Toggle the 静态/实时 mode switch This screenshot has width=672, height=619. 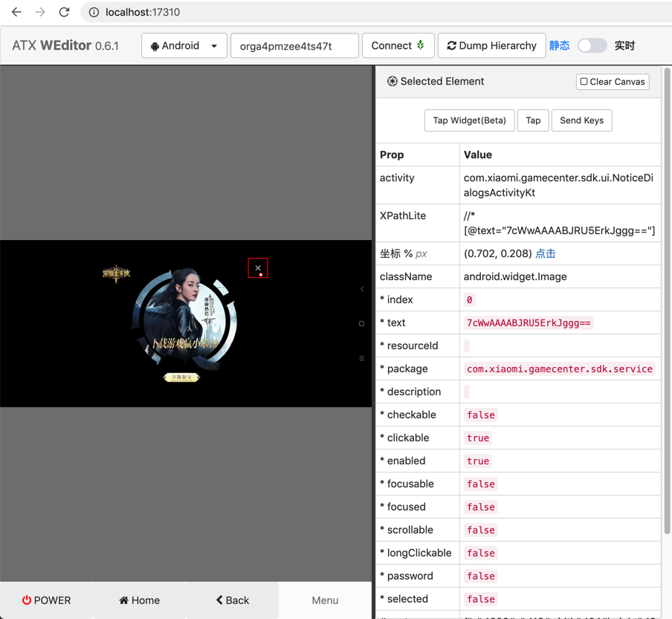[x=592, y=45]
